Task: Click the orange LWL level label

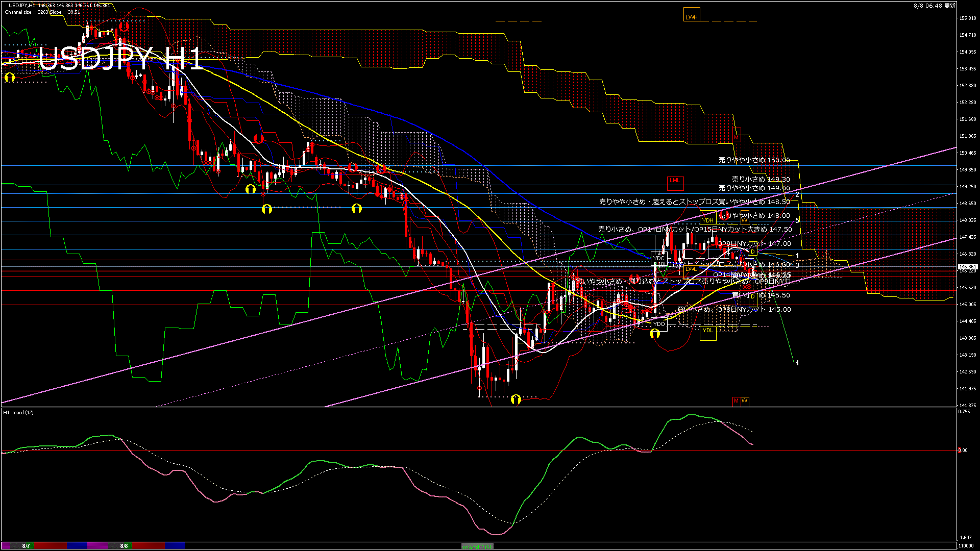Action: (x=691, y=269)
